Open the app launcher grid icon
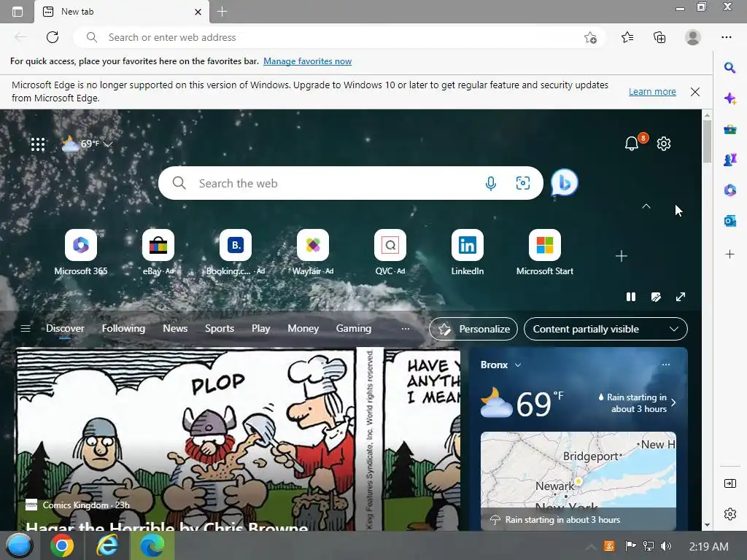This screenshot has height=560, width=747. (x=38, y=144)
